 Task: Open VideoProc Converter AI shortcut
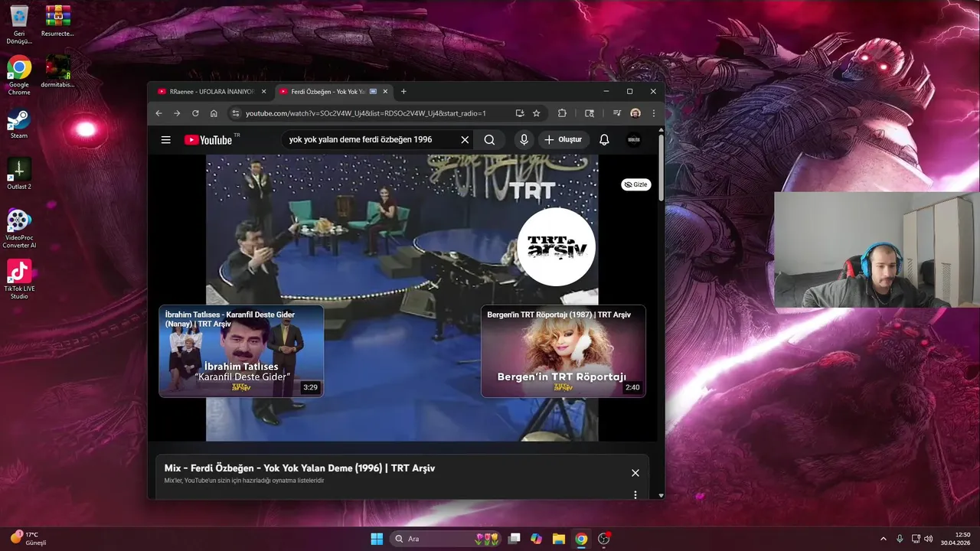[x=19, y=229]
